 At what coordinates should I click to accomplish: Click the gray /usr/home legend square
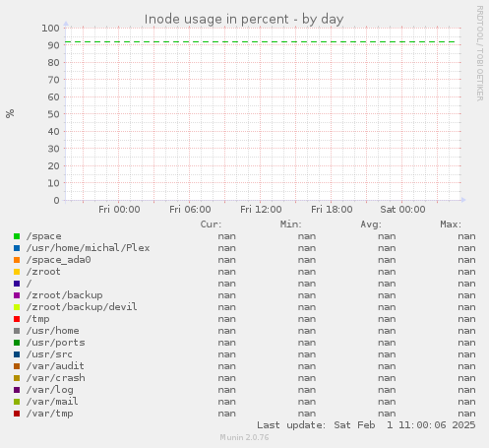tap(17, 331)
